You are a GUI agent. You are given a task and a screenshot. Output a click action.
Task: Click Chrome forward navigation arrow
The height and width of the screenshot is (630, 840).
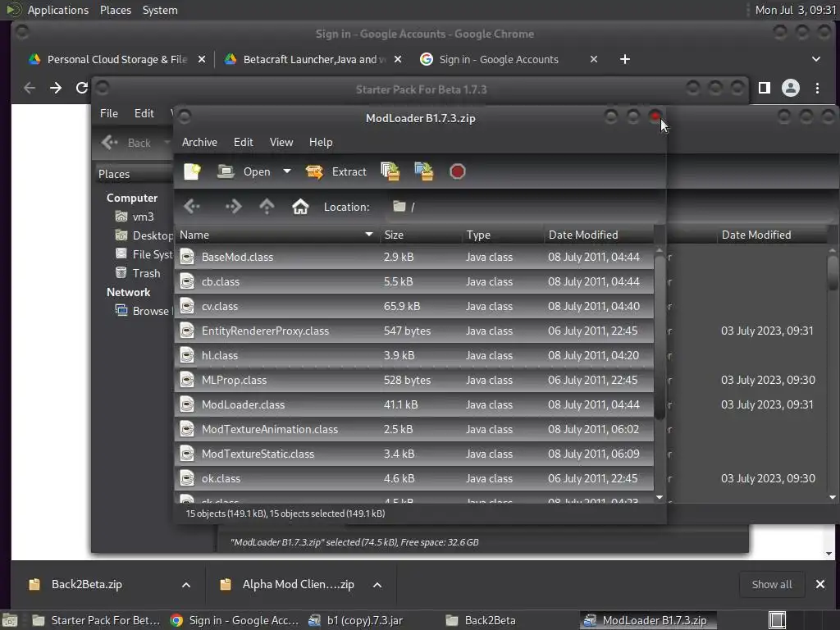(x=56, y=88)
